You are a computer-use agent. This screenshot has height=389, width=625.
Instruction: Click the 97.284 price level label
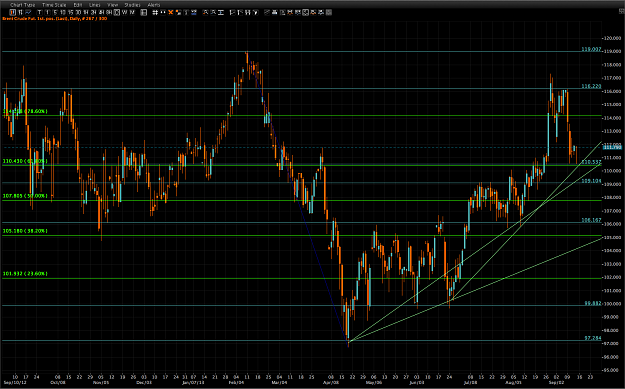(x=593, y=338)
